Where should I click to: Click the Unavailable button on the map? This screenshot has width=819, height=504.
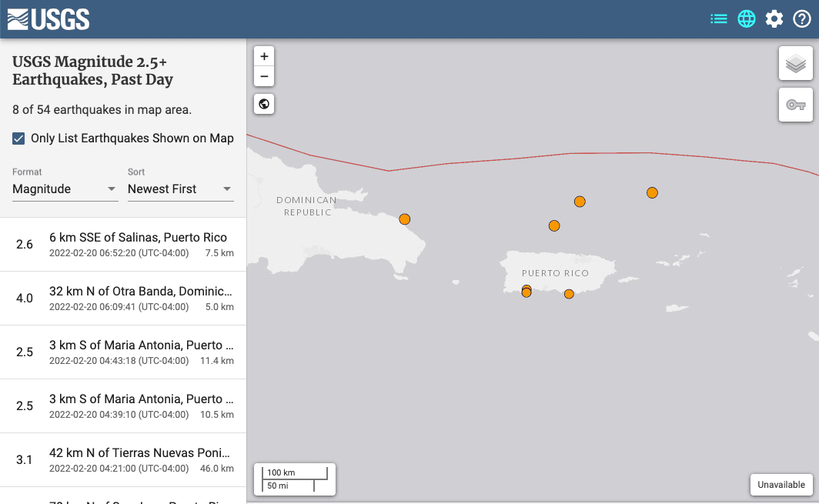[x=781, y=485]
